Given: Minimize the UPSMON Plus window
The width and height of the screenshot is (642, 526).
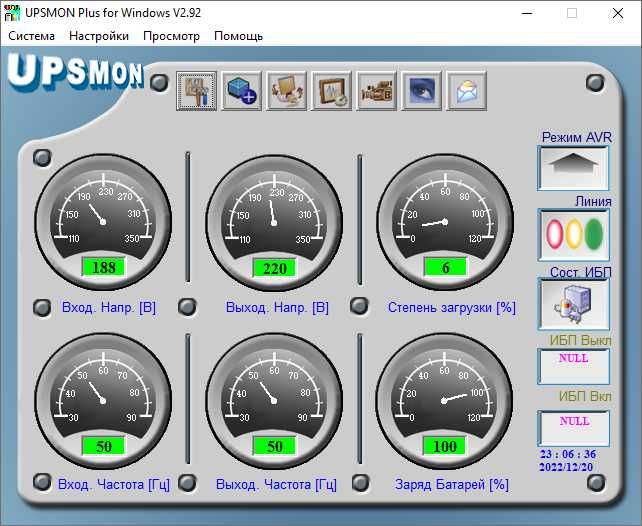Looking at the screenshot, I should point(527,13).
